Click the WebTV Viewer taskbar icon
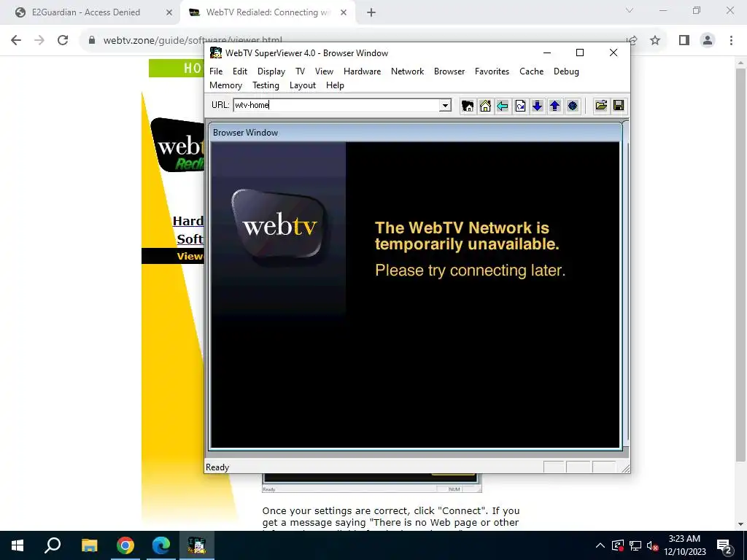Viewport: 747px width, 560px height. (197, 545)
